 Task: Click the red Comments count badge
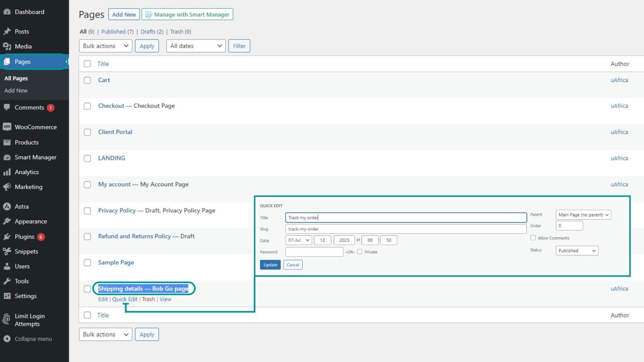tap(50, 108)
